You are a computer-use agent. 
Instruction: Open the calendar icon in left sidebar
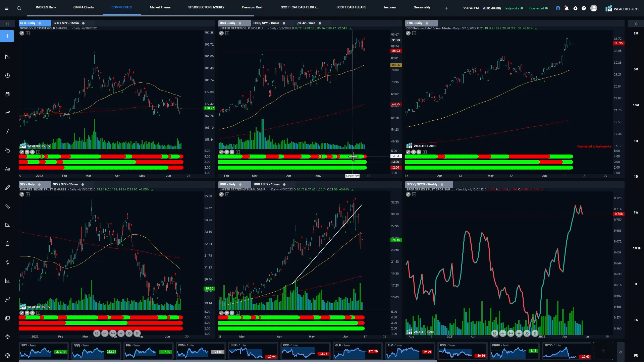pyautogui.click(x=7, y=94)
